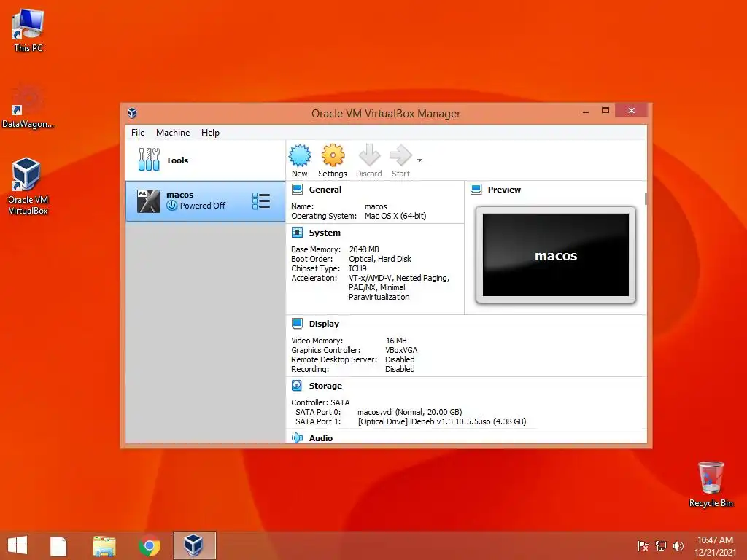Open the Machine menu
The height and width of the screenshot is (560, 747).
(173, 133)
